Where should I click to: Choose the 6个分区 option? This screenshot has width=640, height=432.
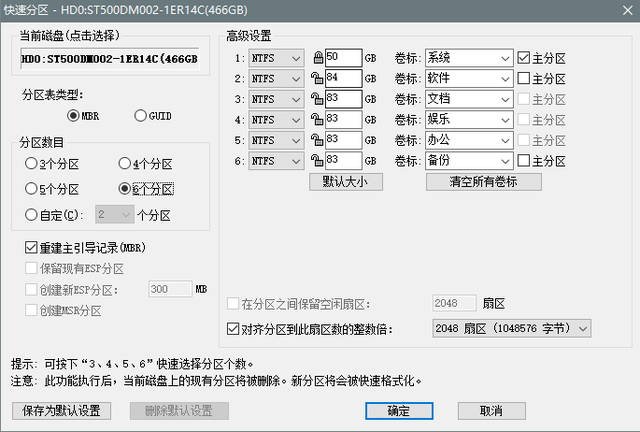(x=146, y=189)
